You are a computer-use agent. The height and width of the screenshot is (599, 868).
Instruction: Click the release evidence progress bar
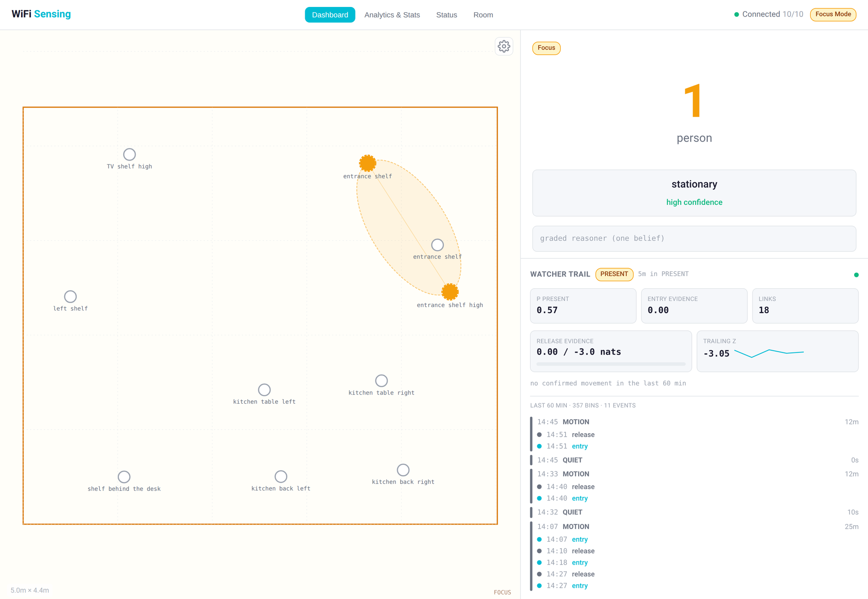(611, 364)
